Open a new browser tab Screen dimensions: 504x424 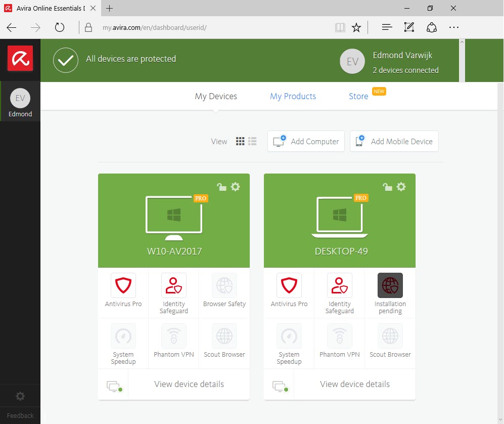point(109,9)
